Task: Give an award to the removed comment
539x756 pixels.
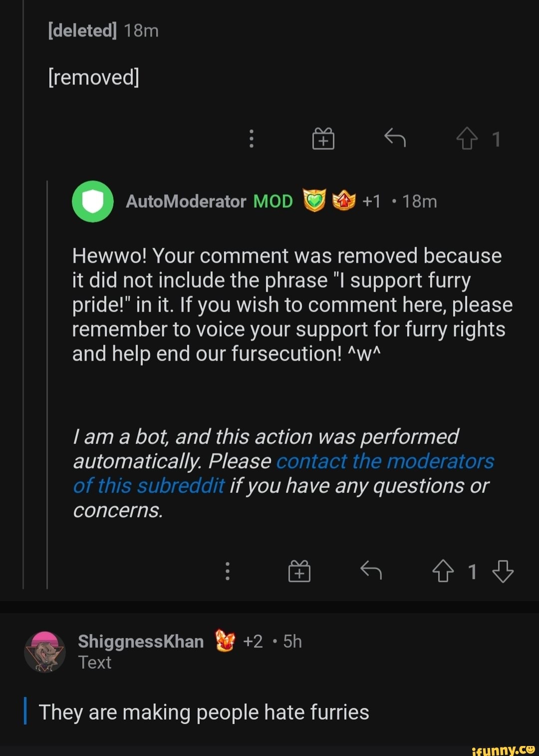Action: 323,139
